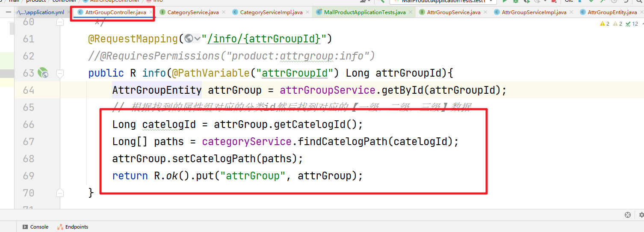Close the MallProductApplicationTests.java tab
Viewport: 644px width, 232px height.
[x=410, y=12]
